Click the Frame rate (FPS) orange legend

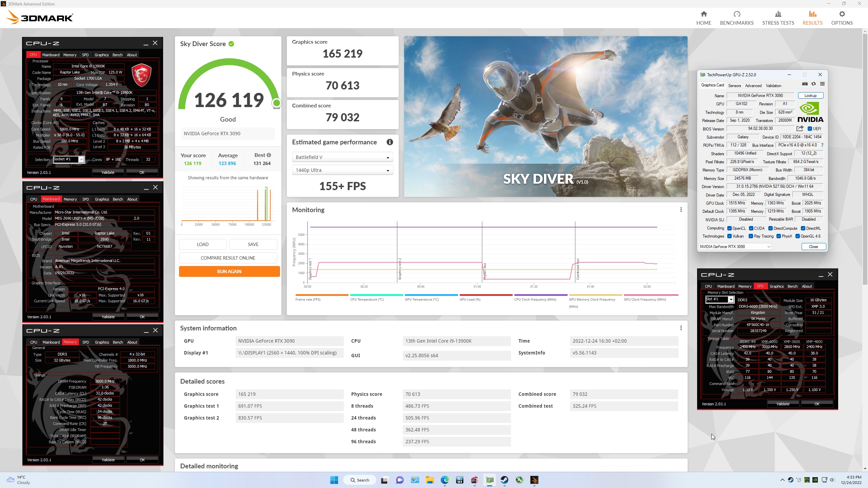tap(322, 298)
